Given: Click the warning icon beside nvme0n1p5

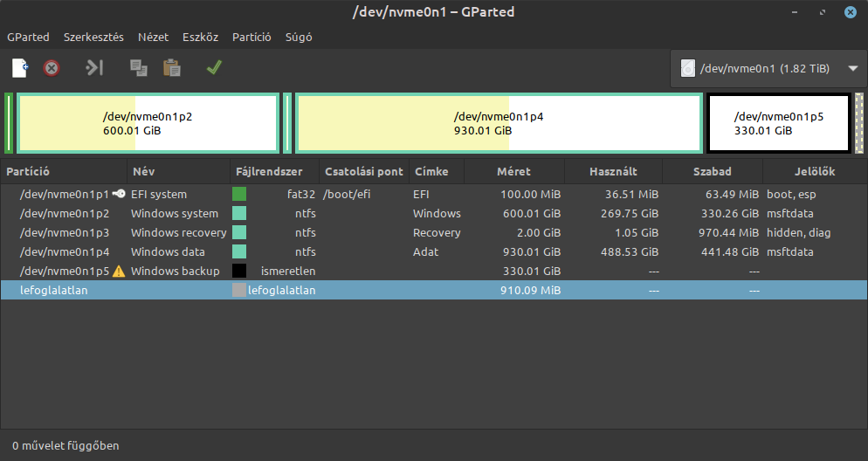Looking at the screenshot, I should click(119, 272).
